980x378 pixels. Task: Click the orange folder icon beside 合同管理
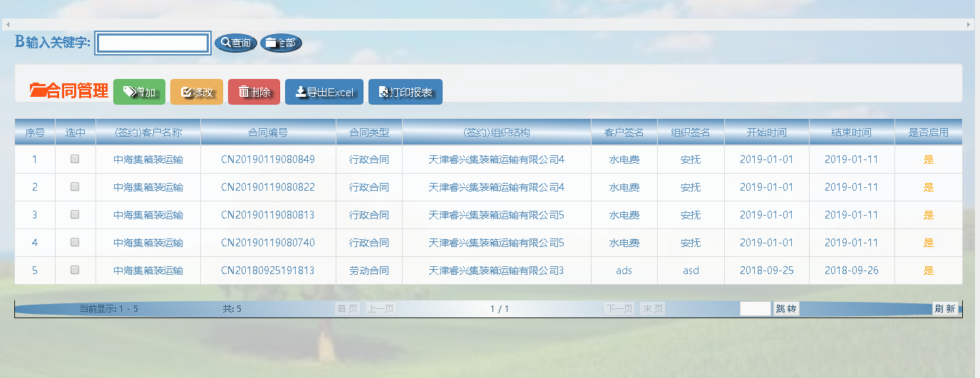point(38,90)
